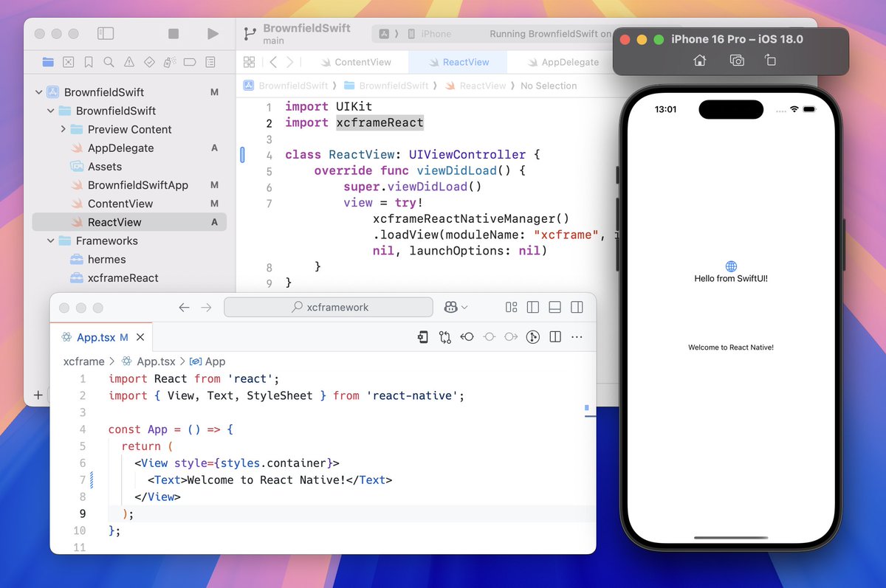Select BrownfieldSwiftApp file in navigator
886x588 pixels.
(x=129, y=185)
